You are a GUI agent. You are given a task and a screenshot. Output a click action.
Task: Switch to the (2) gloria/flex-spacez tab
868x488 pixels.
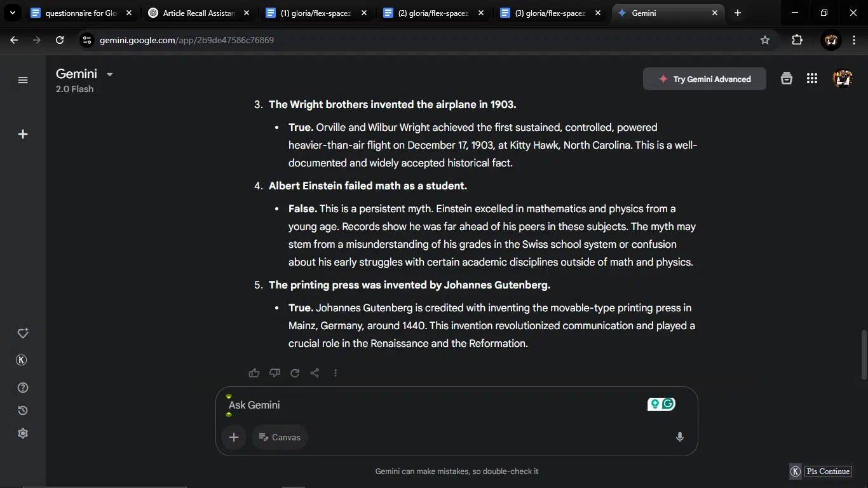435,13
